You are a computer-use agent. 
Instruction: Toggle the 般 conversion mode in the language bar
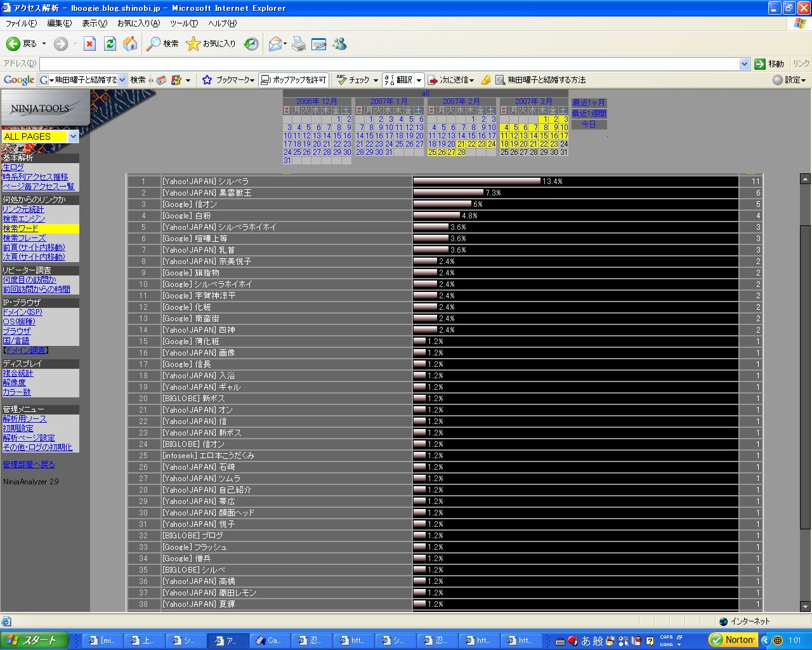(x=598, y=641)
